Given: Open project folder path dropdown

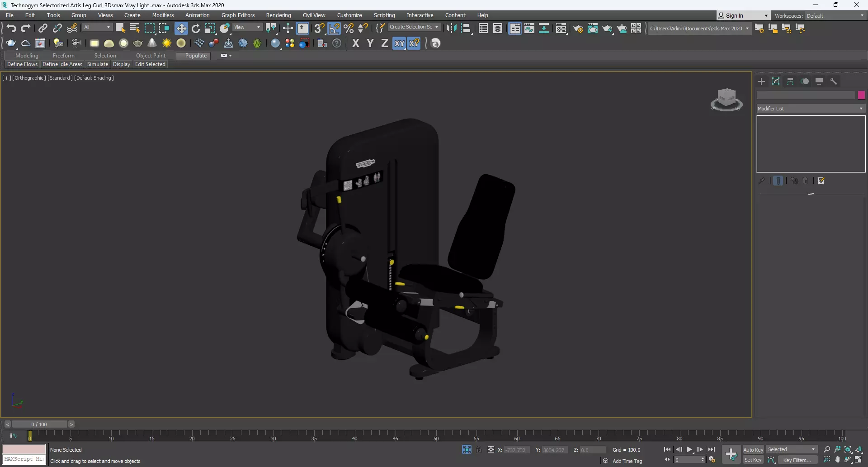Looking at the screenshot, I should click(x=699, y=29).
